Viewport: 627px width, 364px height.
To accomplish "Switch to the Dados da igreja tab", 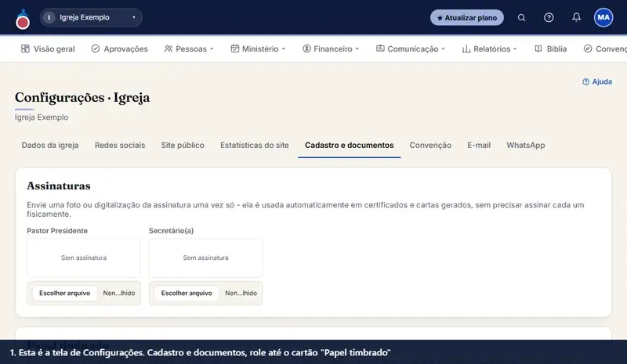I will point(50,146).
